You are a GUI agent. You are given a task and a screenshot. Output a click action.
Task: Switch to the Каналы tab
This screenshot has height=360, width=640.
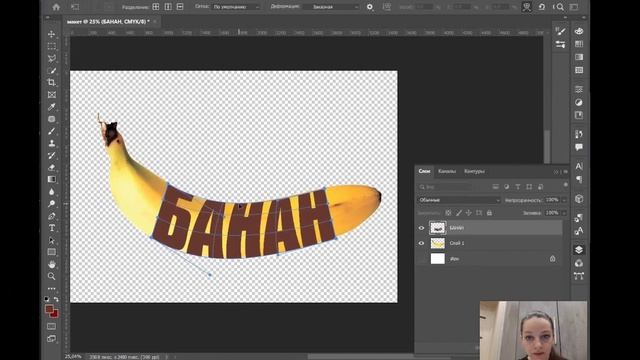click(x=447, y=171)
